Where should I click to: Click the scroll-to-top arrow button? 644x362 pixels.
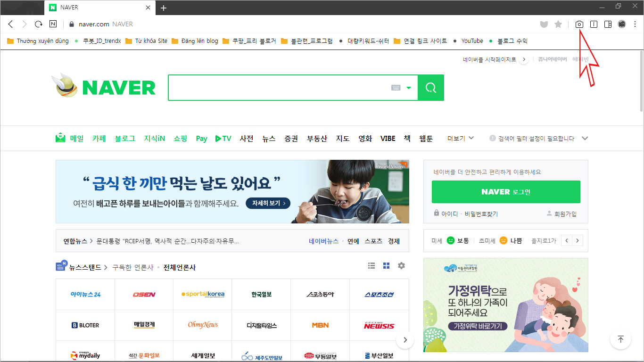621,339
